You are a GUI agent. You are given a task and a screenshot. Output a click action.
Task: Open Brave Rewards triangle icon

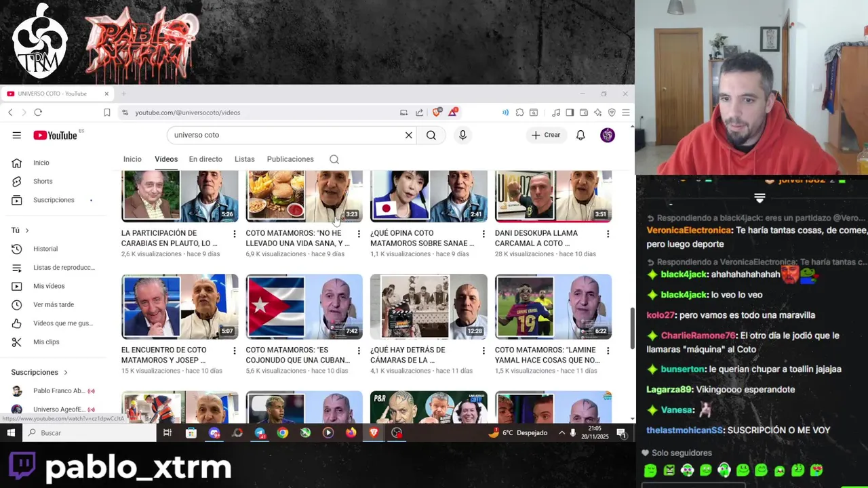tap(453, 112)
